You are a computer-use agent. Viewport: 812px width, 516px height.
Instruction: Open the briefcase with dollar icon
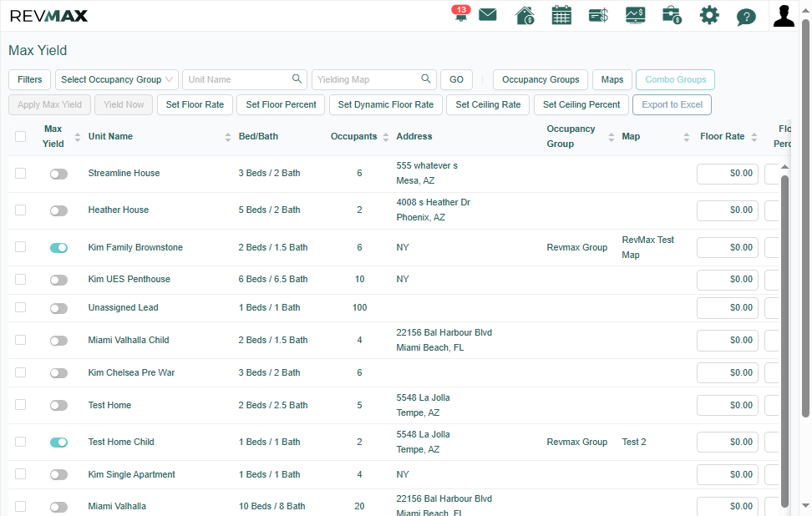(x=672, y=15)
